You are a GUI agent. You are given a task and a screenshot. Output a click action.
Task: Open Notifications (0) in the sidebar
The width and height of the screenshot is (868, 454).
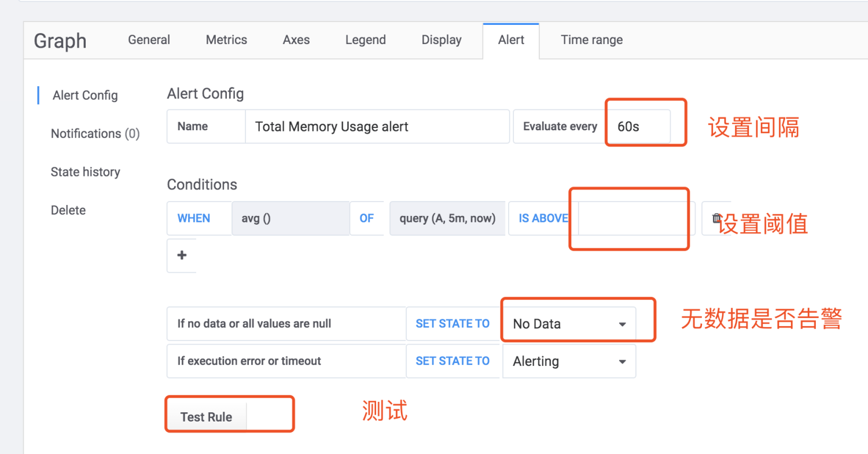(x=95, y=134)
